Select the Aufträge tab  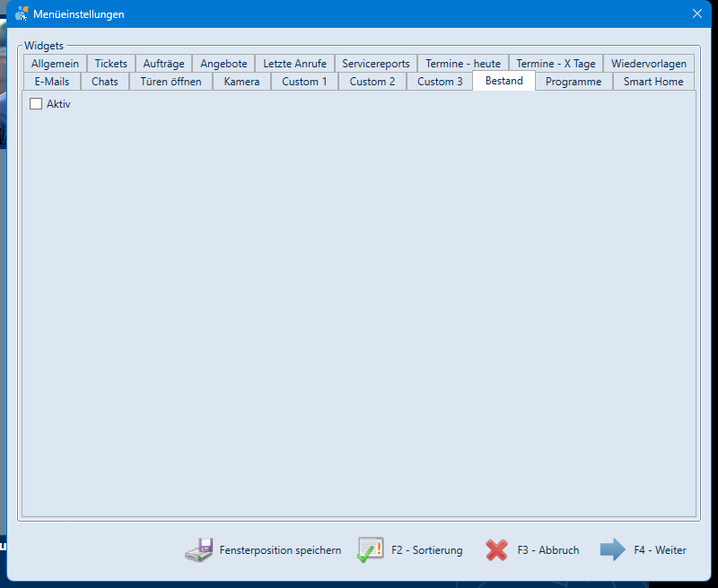[x=163, y=63]
